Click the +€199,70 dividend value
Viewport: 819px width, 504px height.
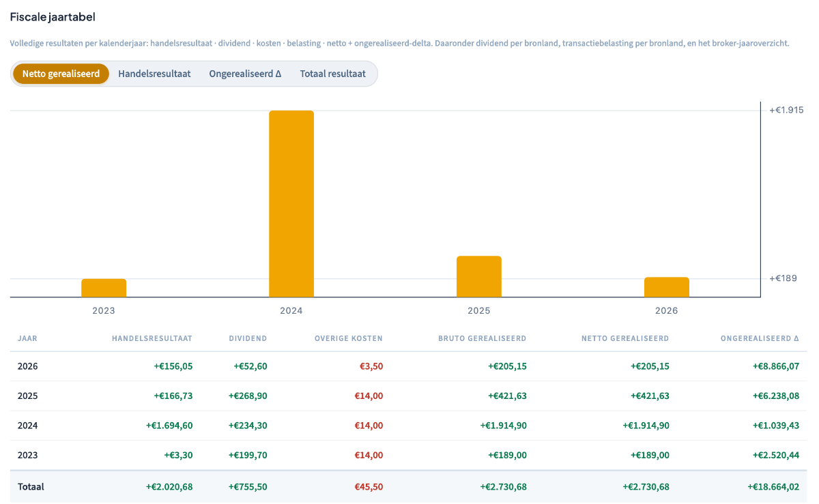(248, 455)
